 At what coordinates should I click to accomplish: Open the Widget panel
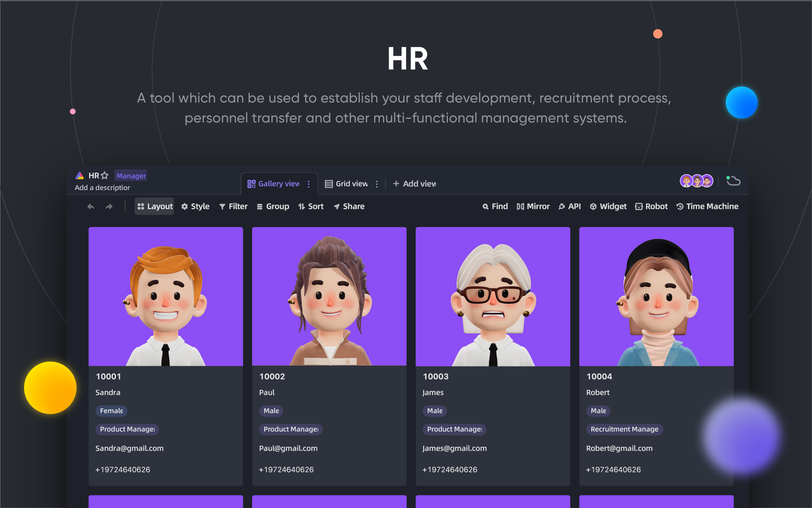click(x=607, y=206)
